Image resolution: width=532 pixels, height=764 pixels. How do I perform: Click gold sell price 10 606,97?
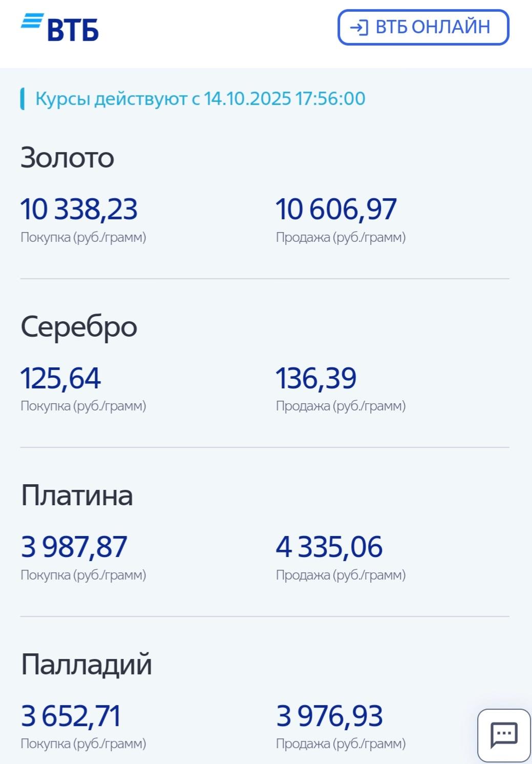(336, 209)
